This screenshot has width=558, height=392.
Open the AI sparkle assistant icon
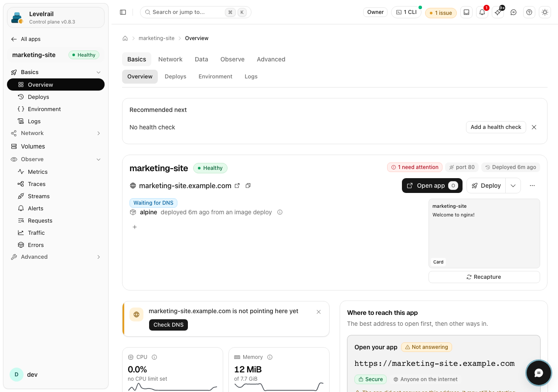pos(498,12)
